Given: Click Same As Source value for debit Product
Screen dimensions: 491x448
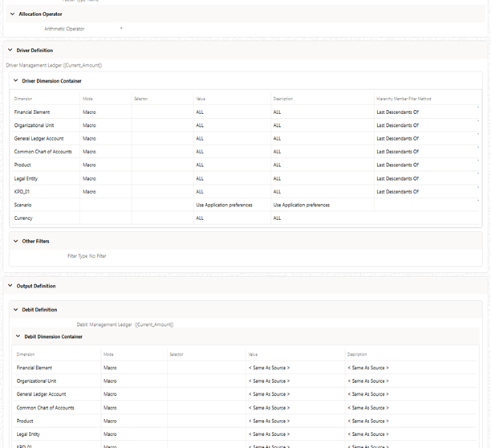Looking at the screenshot, I should 270,421.
